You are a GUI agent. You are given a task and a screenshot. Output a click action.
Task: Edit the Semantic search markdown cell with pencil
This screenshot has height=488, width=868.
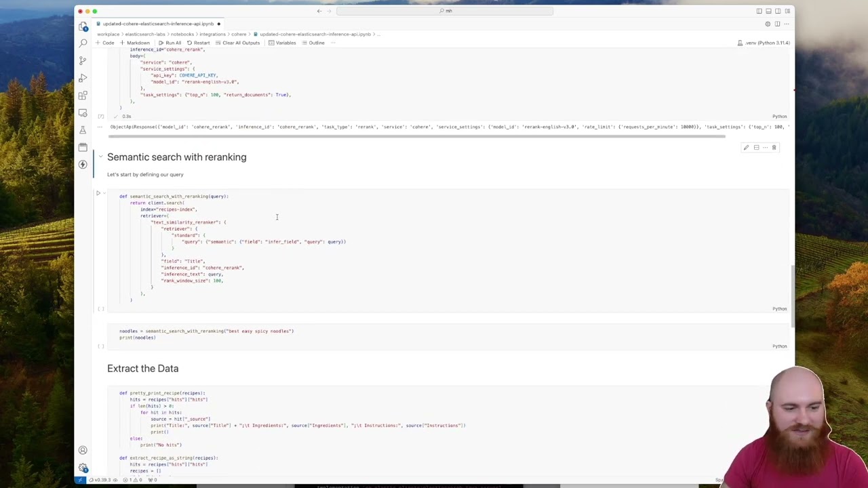pos(746,147)
